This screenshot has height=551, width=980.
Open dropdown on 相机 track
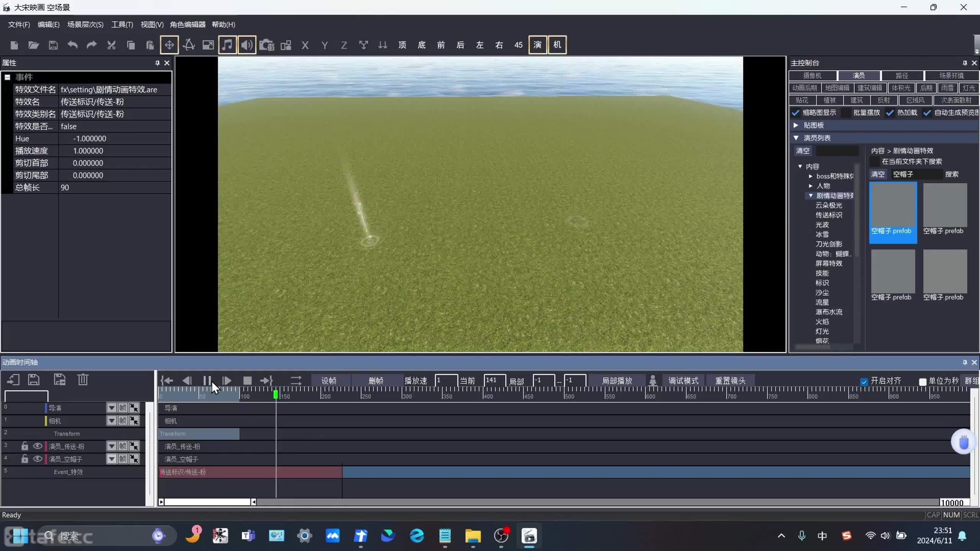(x=111, y=421)
